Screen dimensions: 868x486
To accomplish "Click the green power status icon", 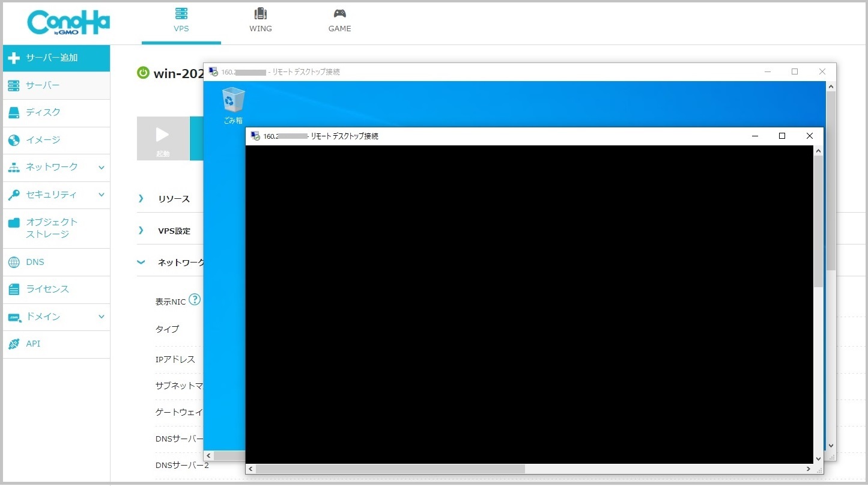I will (143, 73).
